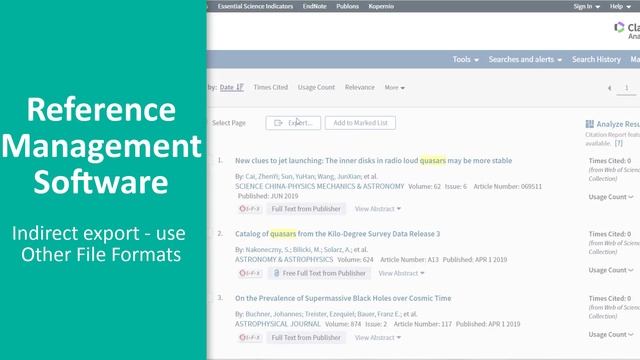Viewport: 640px width, 360px height.
Task: Click Times Cited: 0 for first result
Action: pos(610,161)
